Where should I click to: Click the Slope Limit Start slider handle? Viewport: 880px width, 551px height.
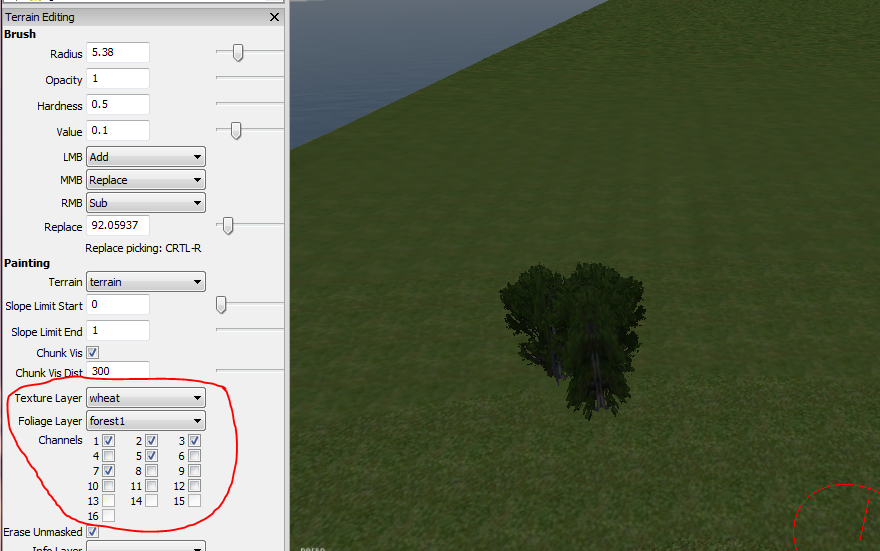(x=221, y=305)
